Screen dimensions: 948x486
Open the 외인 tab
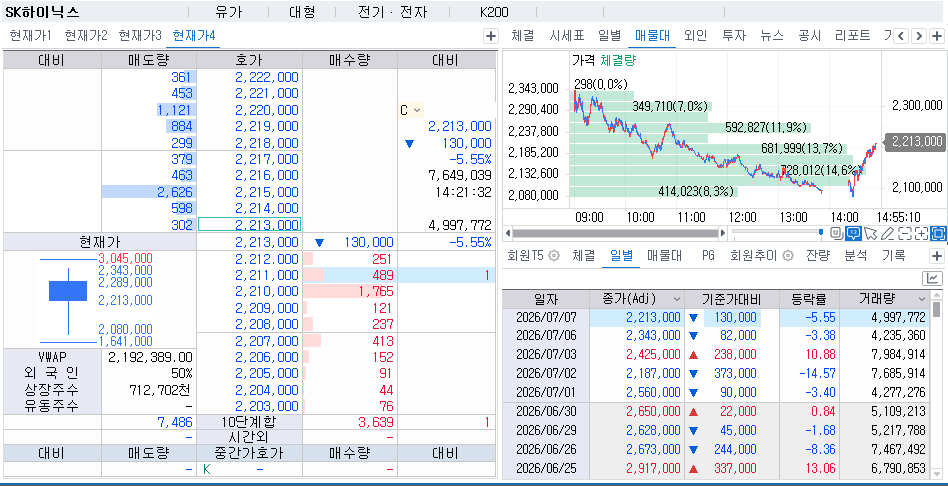tap(695, 36)
